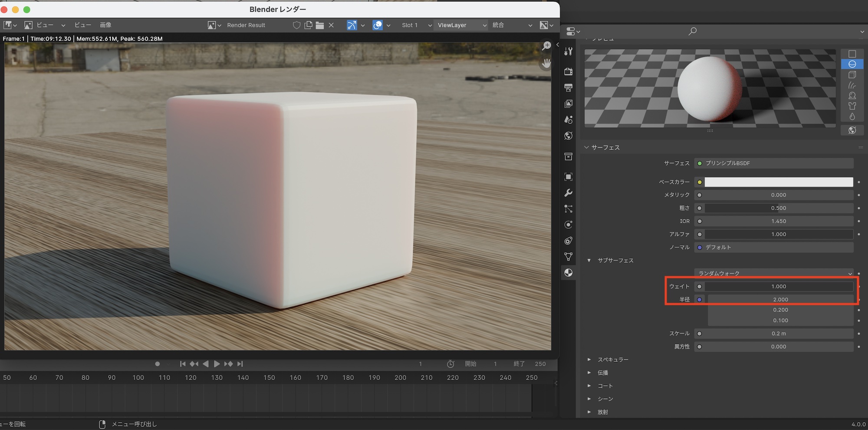The image size is (868, 430).
Task: Open the Render properties tab
Action: point(568,72)
